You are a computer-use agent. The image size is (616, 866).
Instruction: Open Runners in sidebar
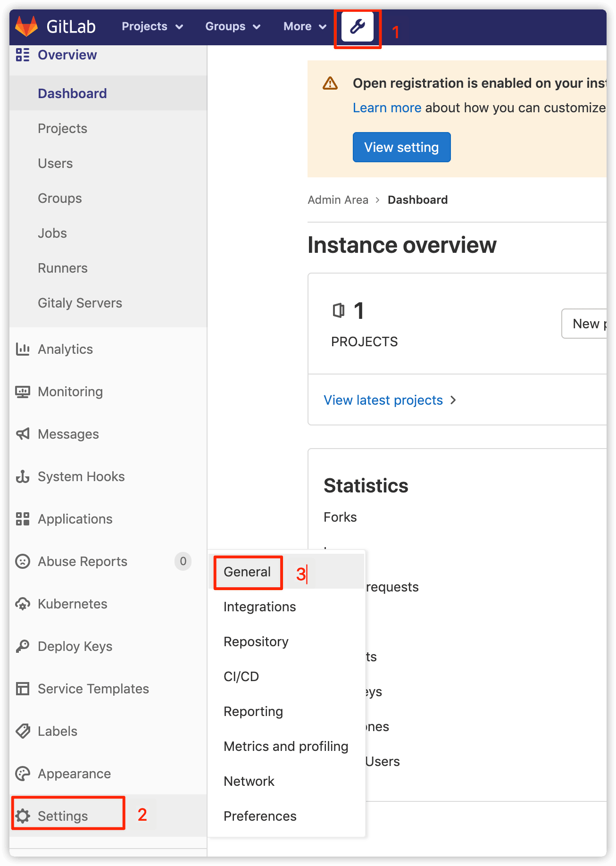tap(108, 268)
